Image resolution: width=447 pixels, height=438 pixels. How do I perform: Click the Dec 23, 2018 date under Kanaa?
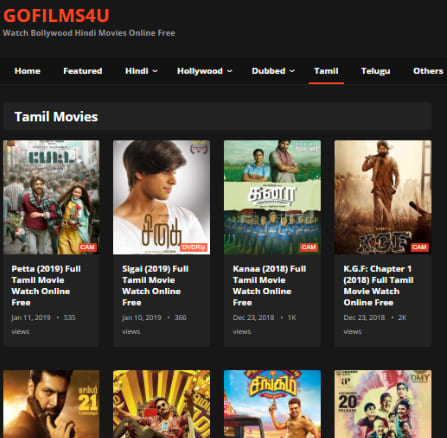tap(253, 317)
